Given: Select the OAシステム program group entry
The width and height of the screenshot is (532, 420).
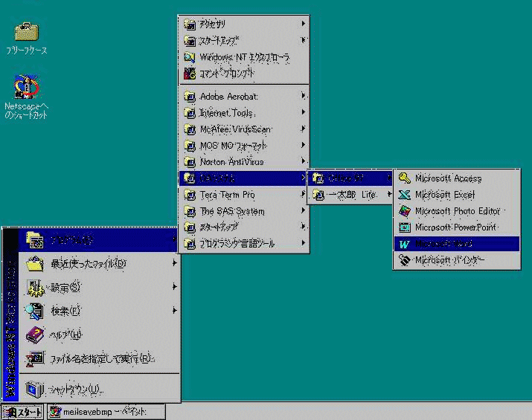Looking at the screenshot, I should 243,178.
